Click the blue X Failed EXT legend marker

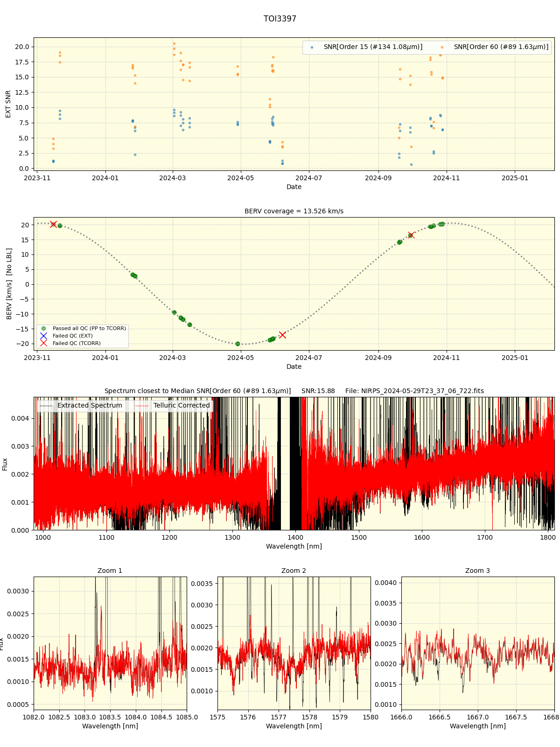point(43,336)
